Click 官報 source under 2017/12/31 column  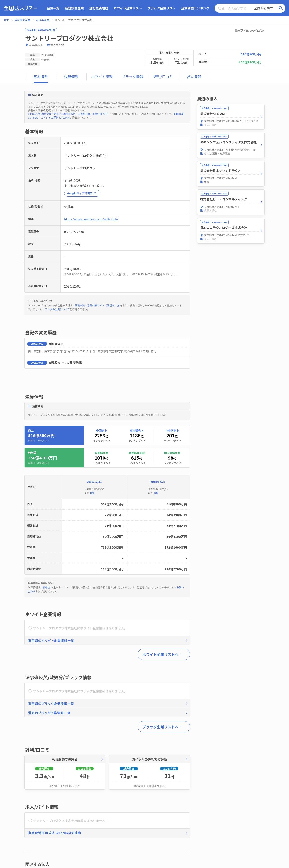pos(92,493)
